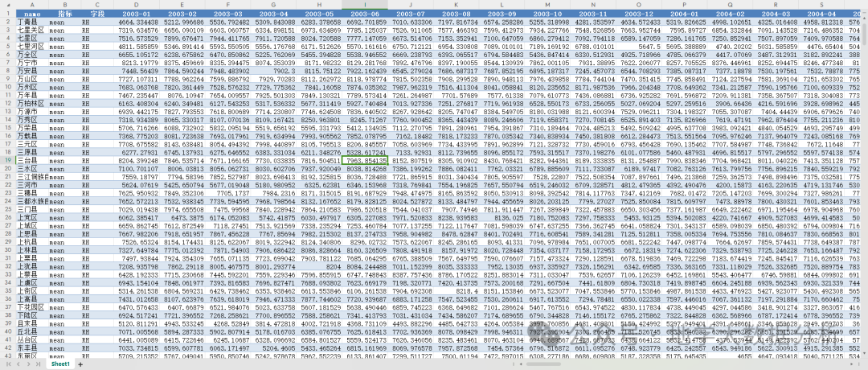Viewport: 868px width, 370px height.
Task: Jump to last sheet using navigation arrow
Action: pyautogui.click(x=39, y=364)
